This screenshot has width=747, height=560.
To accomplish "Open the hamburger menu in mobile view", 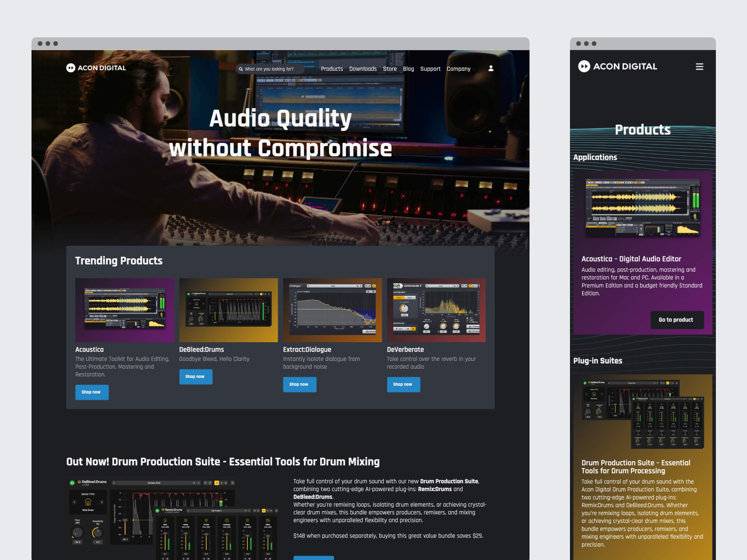I will 700,66.
